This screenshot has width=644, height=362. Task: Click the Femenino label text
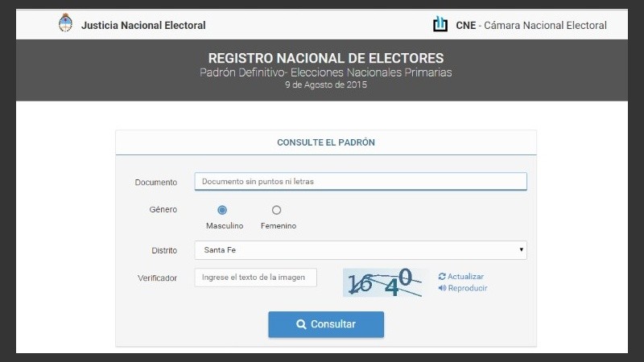pyautogui.click(x=279, y=226)
